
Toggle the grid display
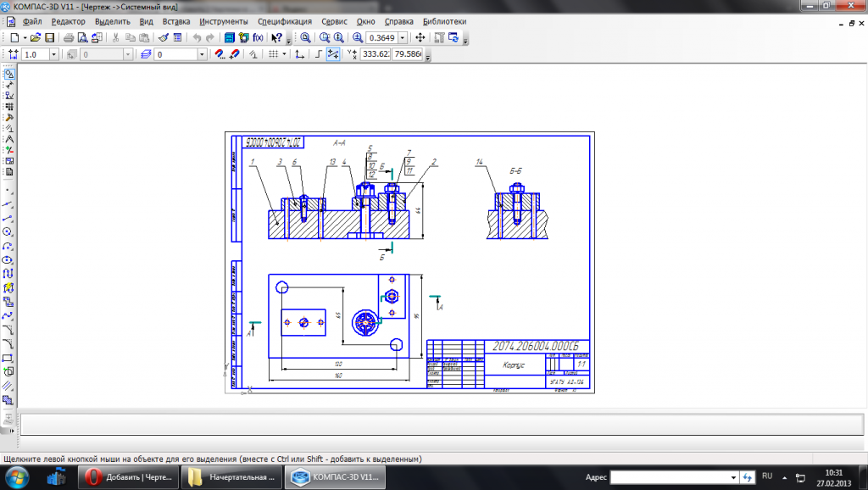[274, 54]
